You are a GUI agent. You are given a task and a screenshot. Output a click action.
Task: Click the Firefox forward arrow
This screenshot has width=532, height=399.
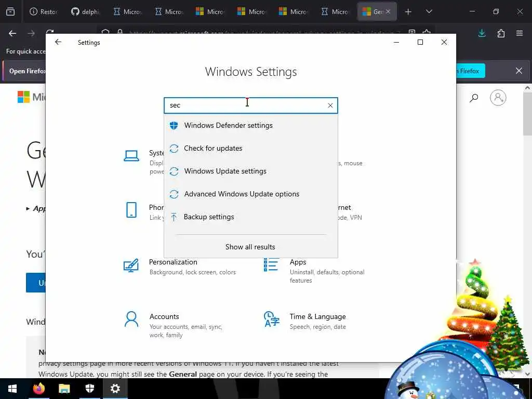(x=31, y=33)
